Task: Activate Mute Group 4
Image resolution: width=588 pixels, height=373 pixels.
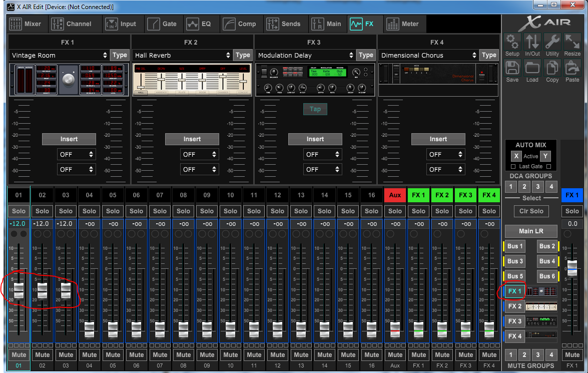Action: 551,354
